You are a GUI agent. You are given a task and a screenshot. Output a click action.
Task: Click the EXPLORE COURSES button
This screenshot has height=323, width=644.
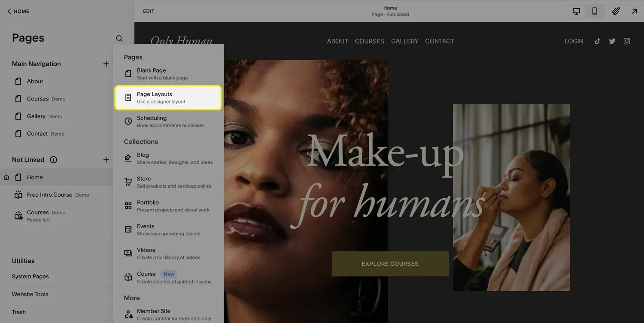[x=390, y=264]
